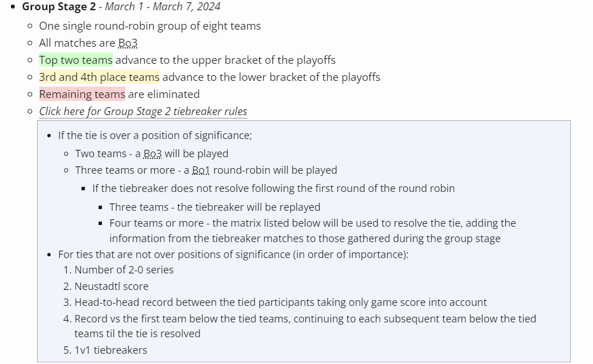Click the "Number of 2-0 series" list item

124,269
